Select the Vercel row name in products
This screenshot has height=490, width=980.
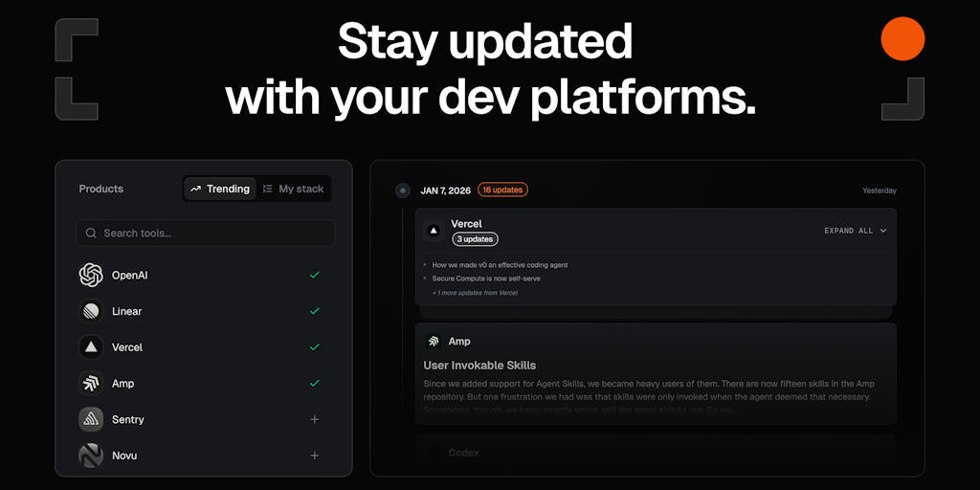coord(127,346)
